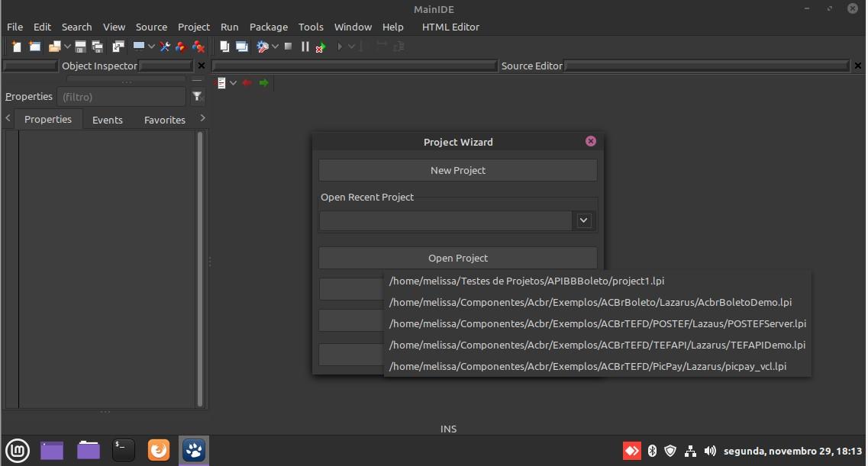
Task: Select TEFAPIDemo.lpi from recent list
Action: point(597,345)
